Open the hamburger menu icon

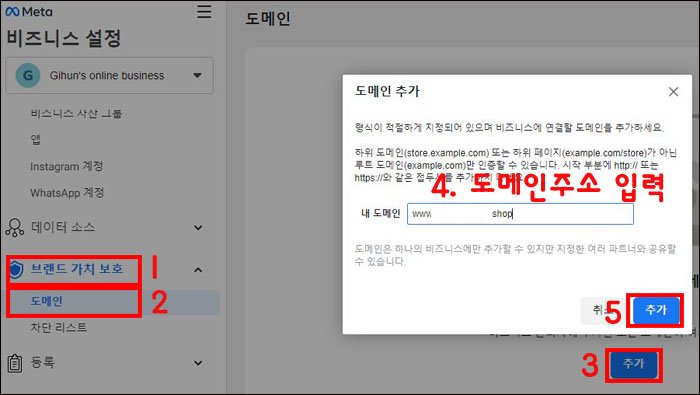(204, 11)
